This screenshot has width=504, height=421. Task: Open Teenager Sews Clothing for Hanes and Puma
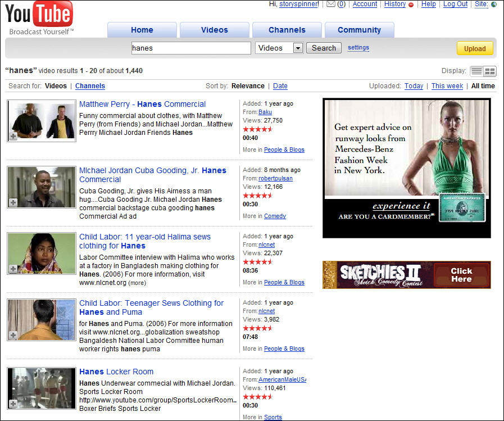(x=151, y=307)
